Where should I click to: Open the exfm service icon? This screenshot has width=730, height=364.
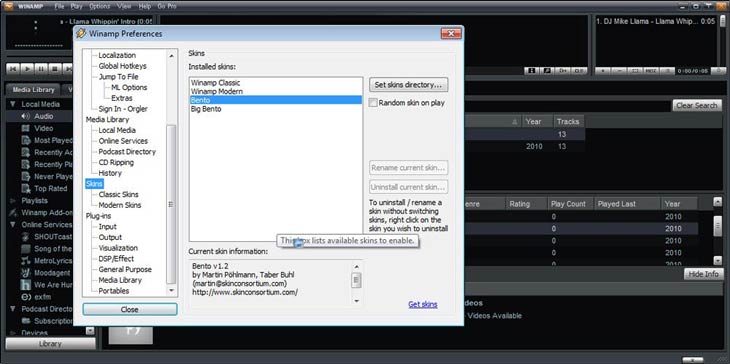[x=26, y=297]
